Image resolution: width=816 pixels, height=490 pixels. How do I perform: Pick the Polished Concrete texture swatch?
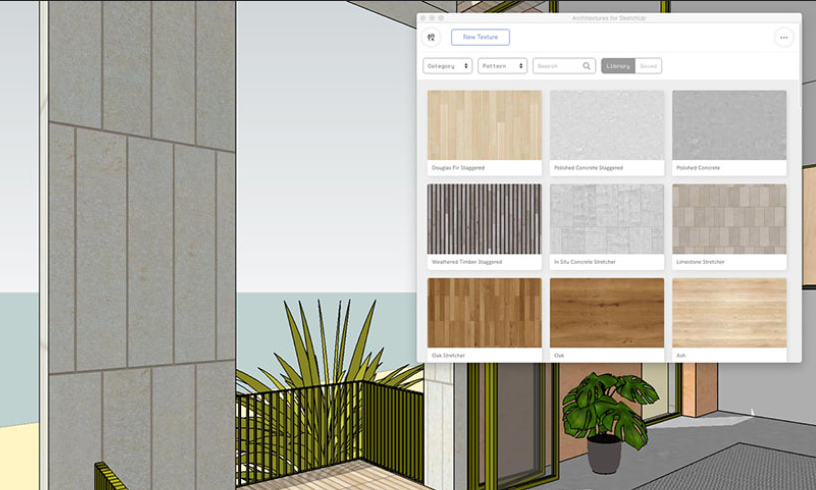click(729, 125)
